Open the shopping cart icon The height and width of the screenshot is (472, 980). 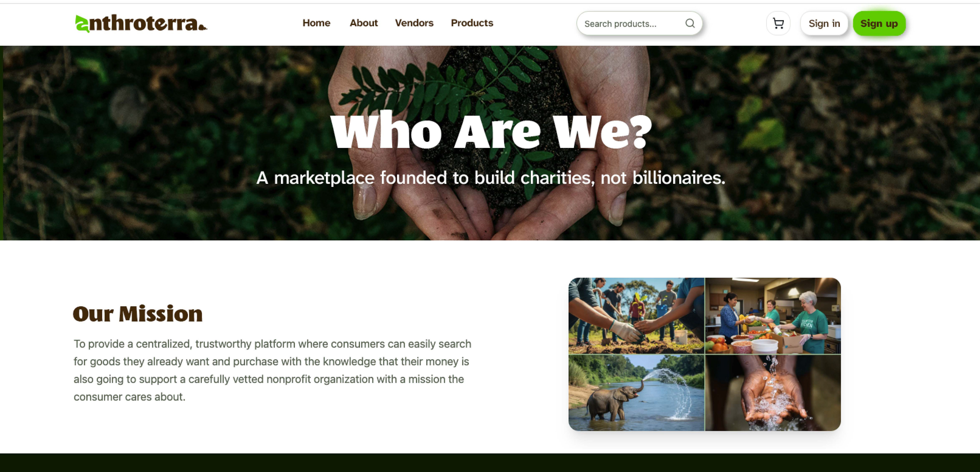(x=778, y=23)
